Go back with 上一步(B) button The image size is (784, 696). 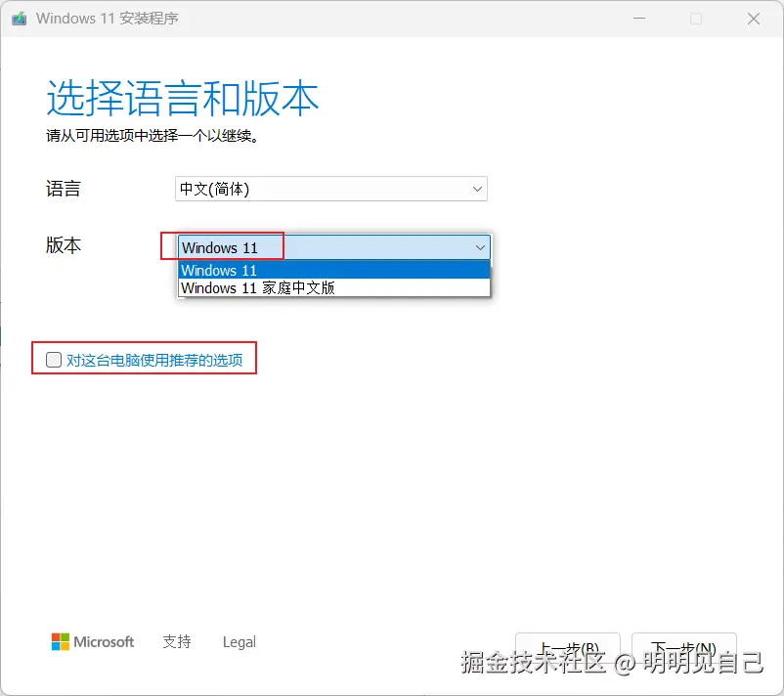[x=568, y=648]
